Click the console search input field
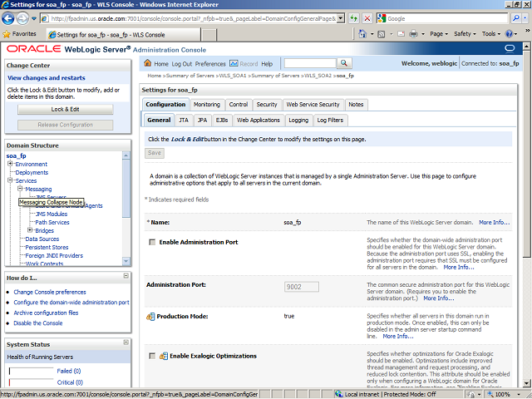Viewport: 532px width, 399px height. point(309,64)
